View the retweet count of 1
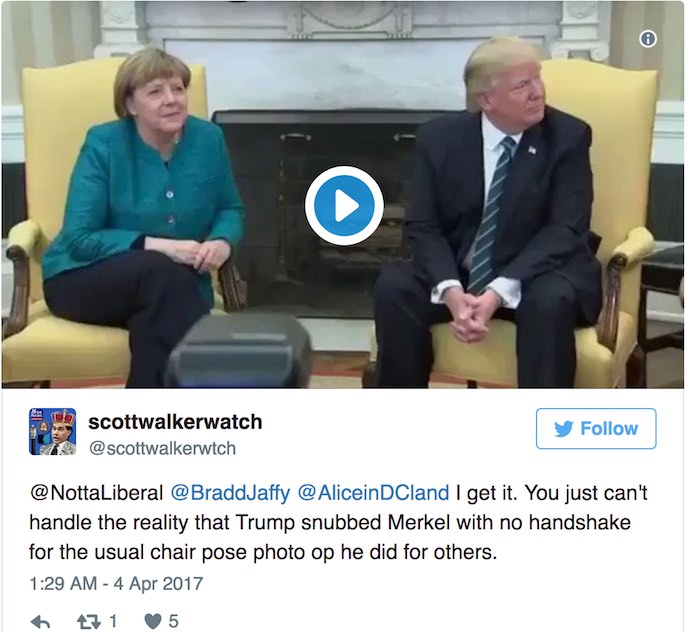The height and width of the screenshot is (632, 700). point(113,621)
